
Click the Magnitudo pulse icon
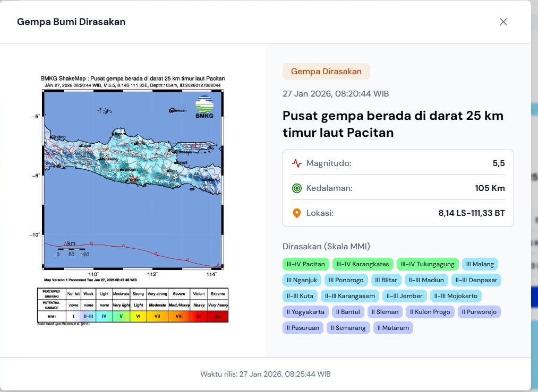[297, 163]
